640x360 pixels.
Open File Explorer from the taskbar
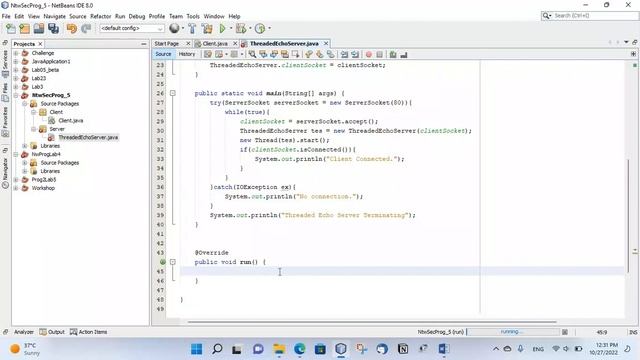(279, 349)
